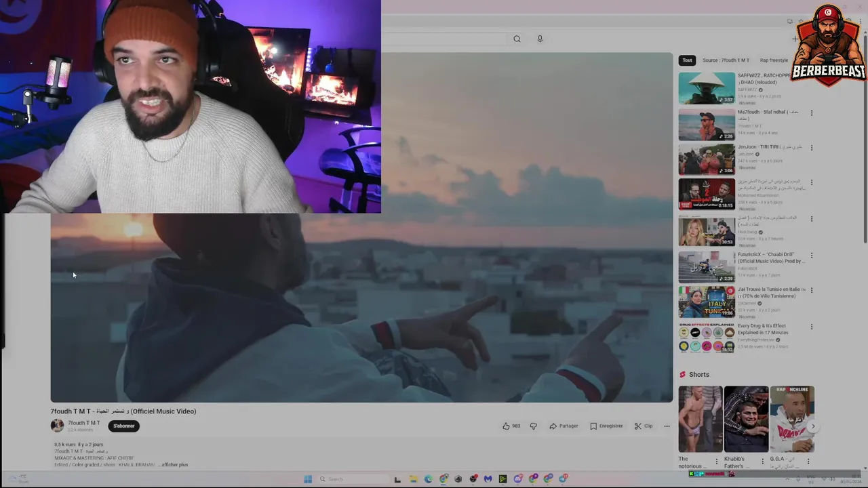Open the green terminal-style app in taskbar
Screen dimensions: 868x488
pos(502,479)
